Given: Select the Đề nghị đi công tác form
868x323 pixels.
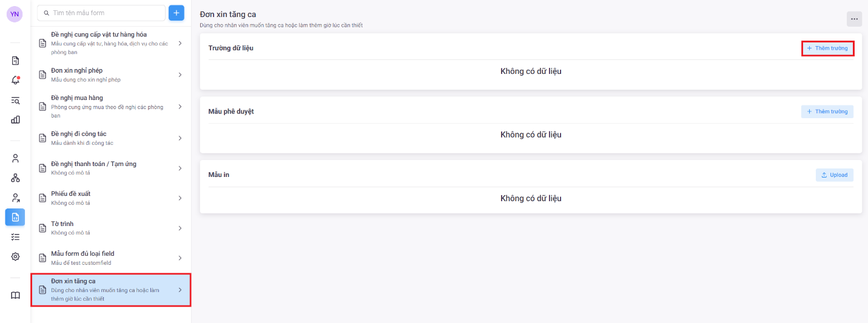Looking at the screenshot, I should point(109,138).
